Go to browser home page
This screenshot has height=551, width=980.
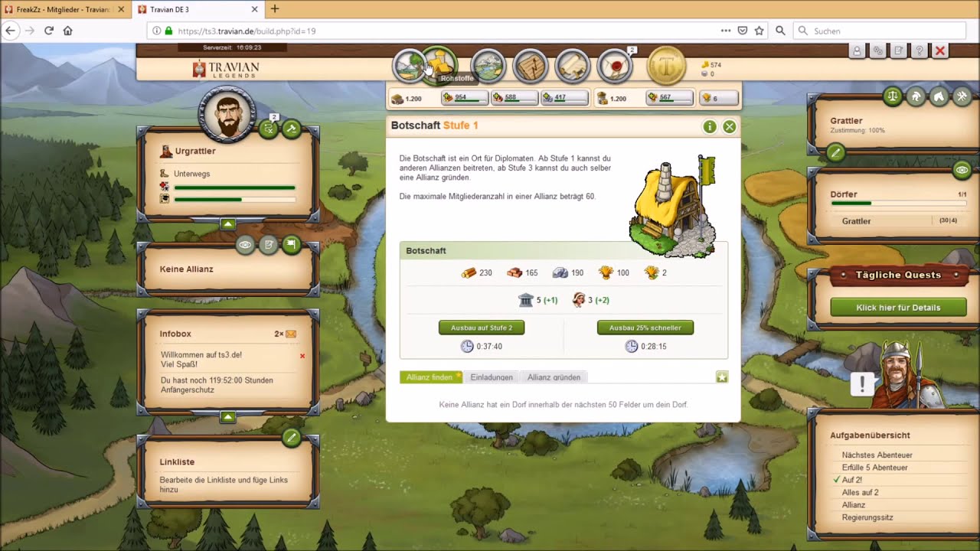68,31
